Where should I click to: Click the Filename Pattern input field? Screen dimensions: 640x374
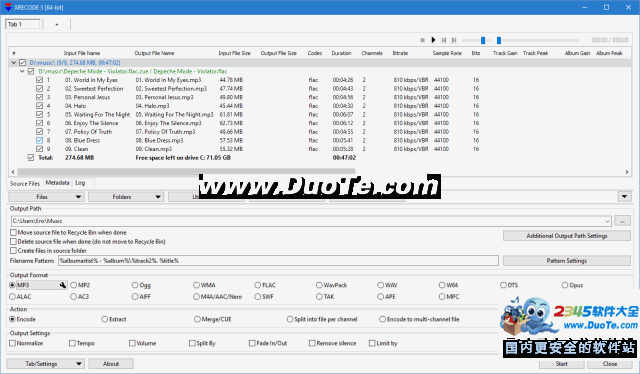pyautogui.click(x=278, y=260)
